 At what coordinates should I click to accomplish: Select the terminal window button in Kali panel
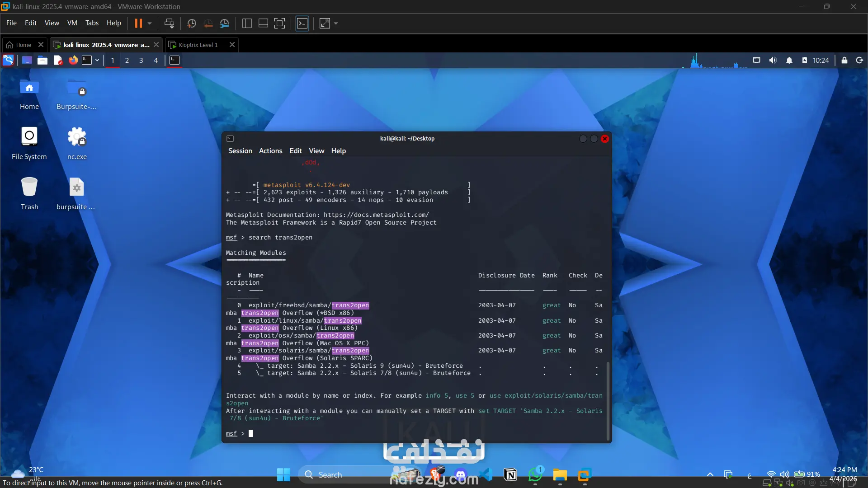pyautogui.click(x=175, y=60)
